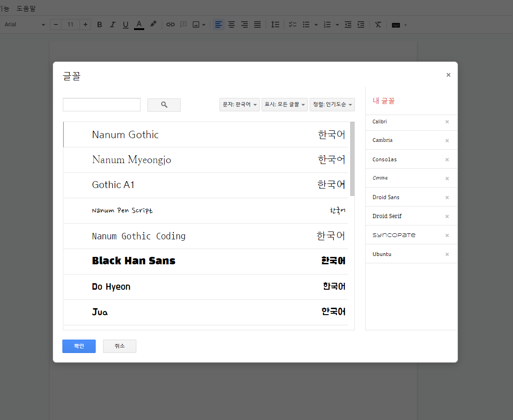
Task: Open the 도움말 menu
Action: (26, 8)
